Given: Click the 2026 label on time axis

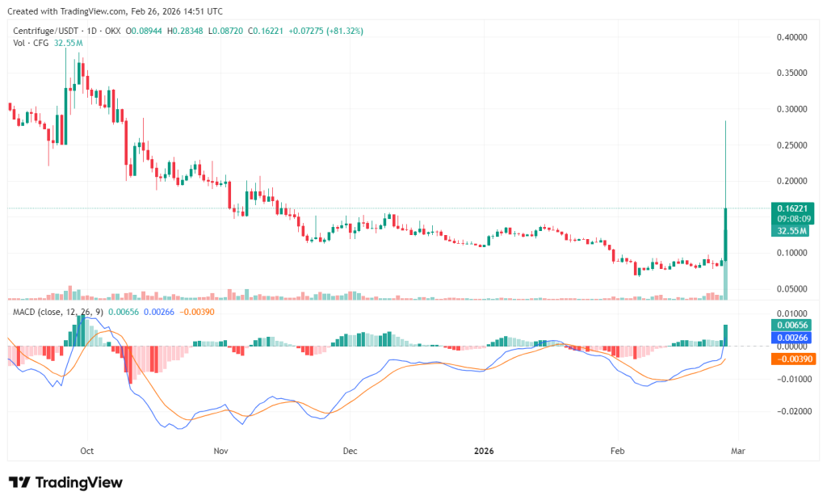Looking at the screenshot, I should [x=485, y=451].
